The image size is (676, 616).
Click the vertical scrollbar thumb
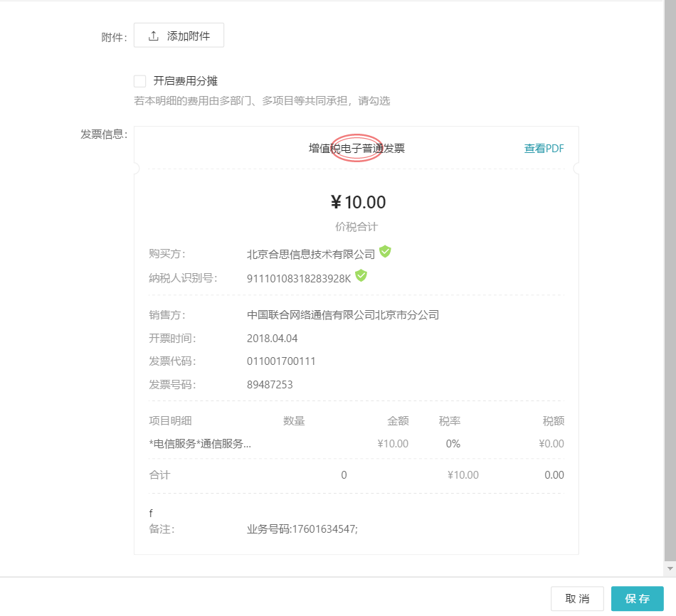[670, 280]
